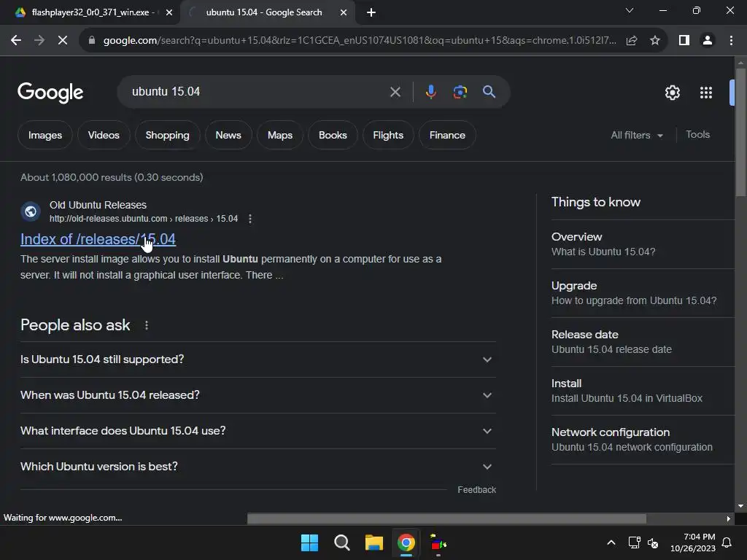Open more options for Old Ubuntu Releases result

click(250, 219)
